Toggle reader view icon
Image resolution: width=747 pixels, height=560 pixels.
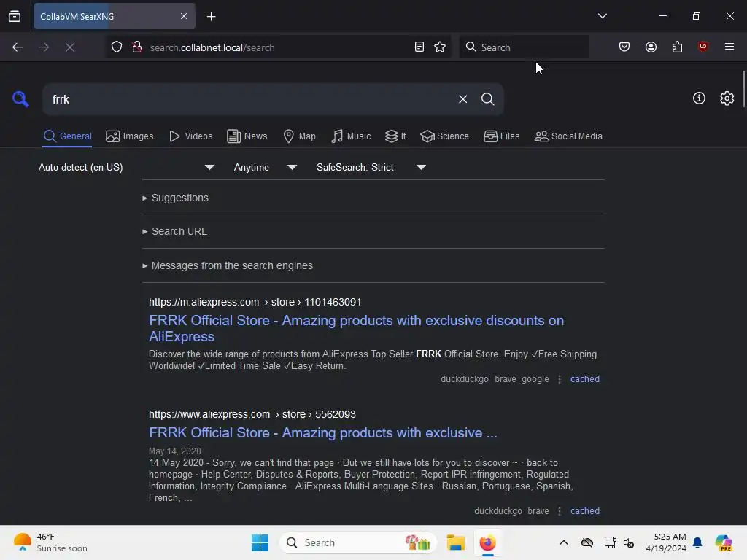(419, 47)
